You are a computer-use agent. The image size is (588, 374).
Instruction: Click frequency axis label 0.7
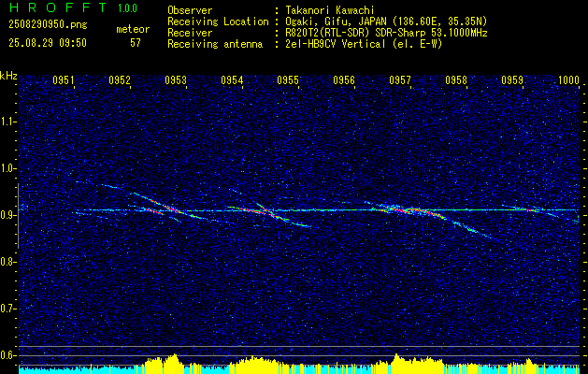(x=7, y=309)
